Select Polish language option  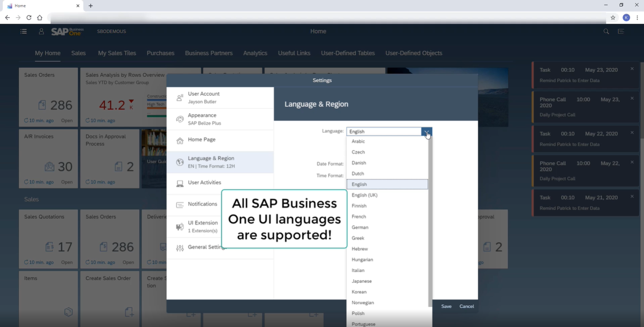coord(387,313)
